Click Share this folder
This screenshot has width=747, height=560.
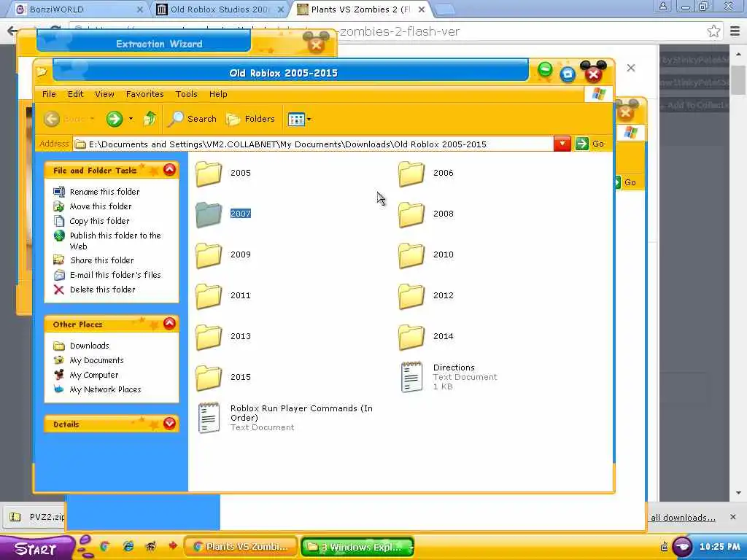pos(102,260)
